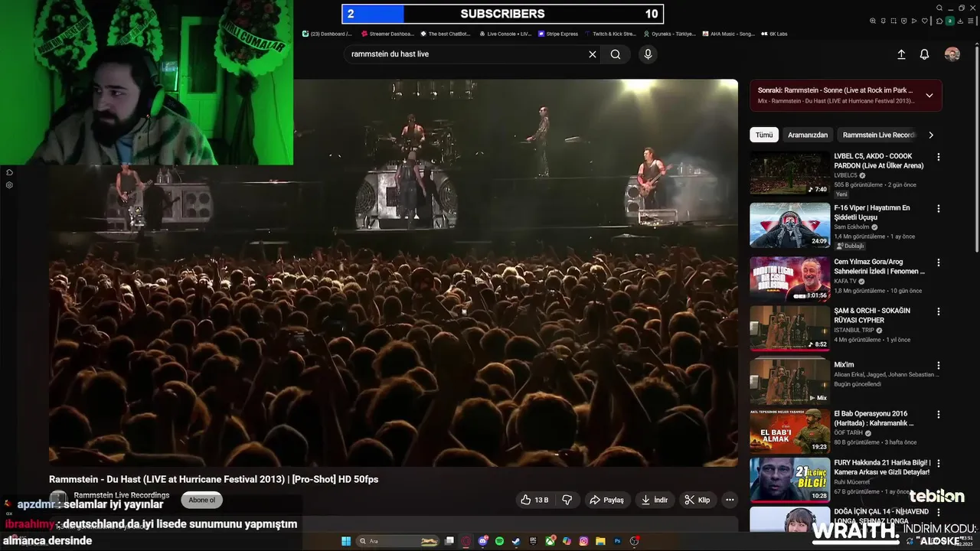Open Windows Start menu
Image resolution: width=980 pixels, height=551 pixels.
(x=346, y=541)
